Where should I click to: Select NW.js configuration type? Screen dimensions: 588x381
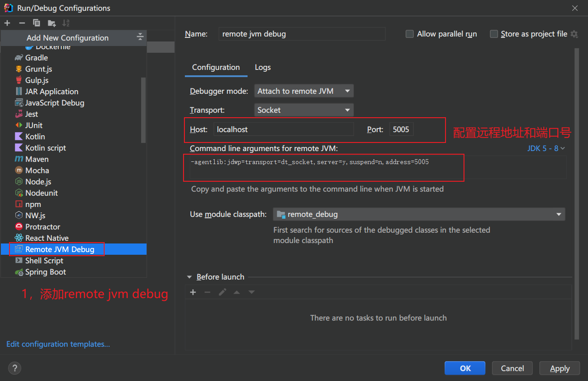pyautogui.click(x=73, y=216)
